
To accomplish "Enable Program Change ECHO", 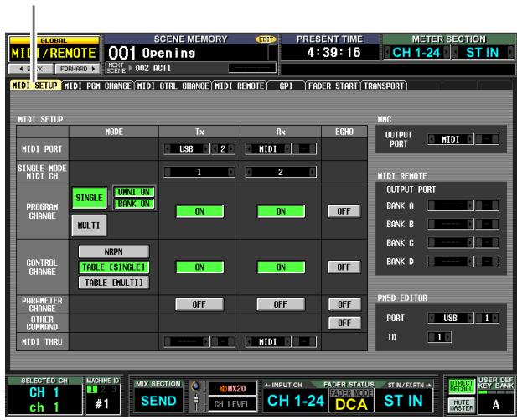I will point(344,211).
